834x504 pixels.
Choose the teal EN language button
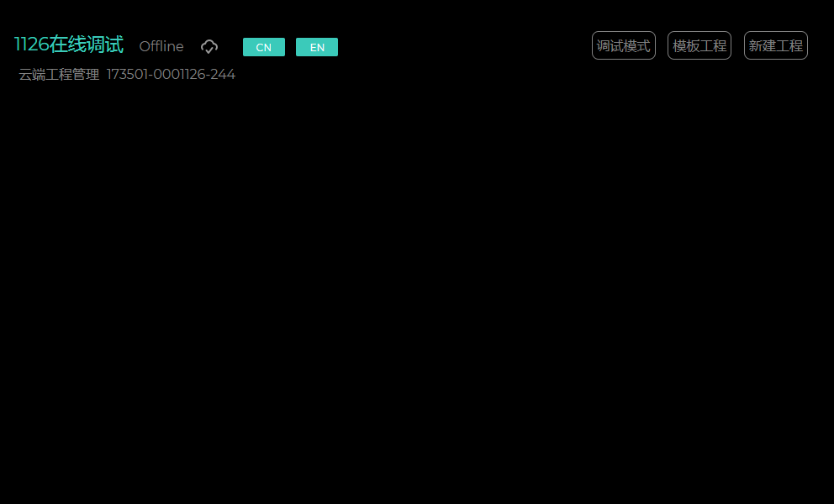pyautogui.click(x=317, y=47)
